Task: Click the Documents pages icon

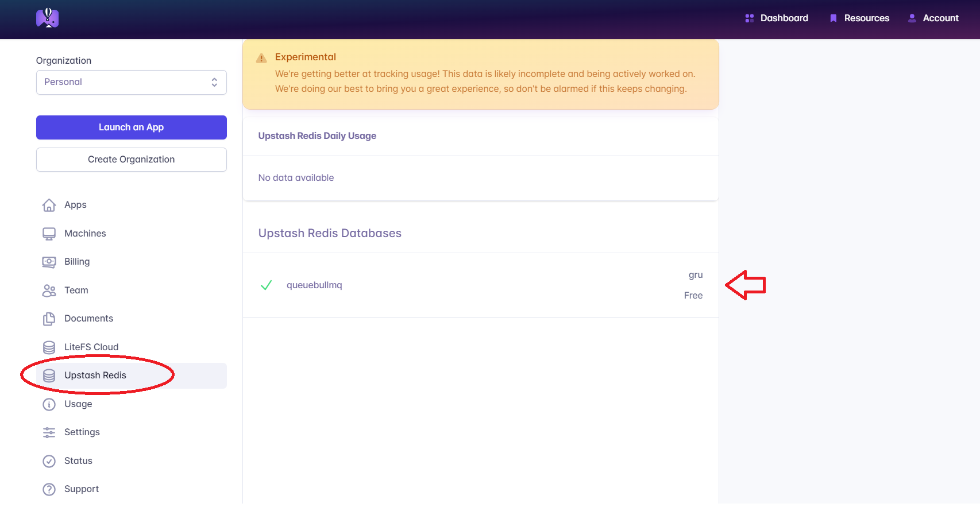Action: [x=49, y=319]
